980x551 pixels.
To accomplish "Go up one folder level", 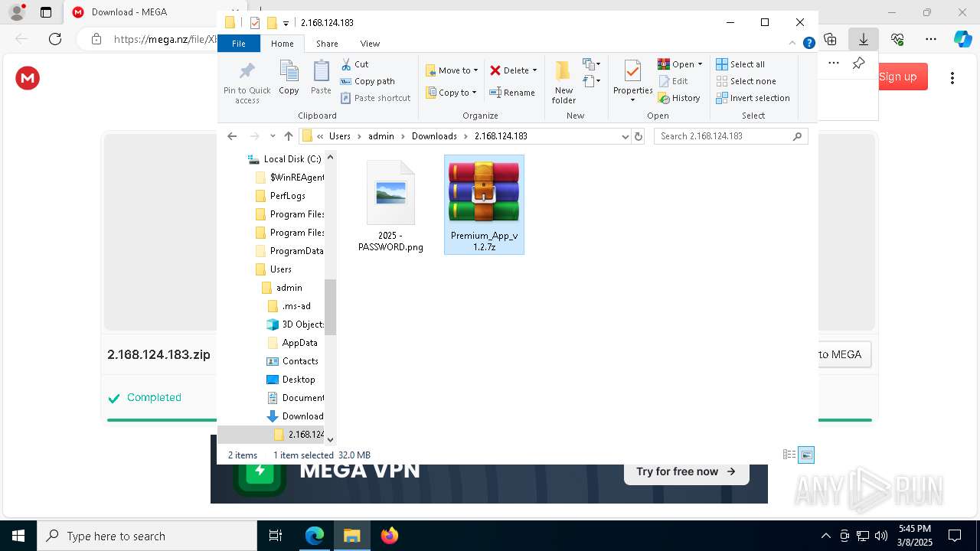I will (x=288, y=136).
